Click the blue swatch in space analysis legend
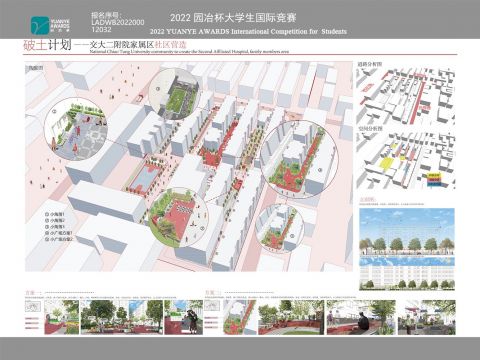The height and width of the screenshot is (360, 480). coord(434,184)
